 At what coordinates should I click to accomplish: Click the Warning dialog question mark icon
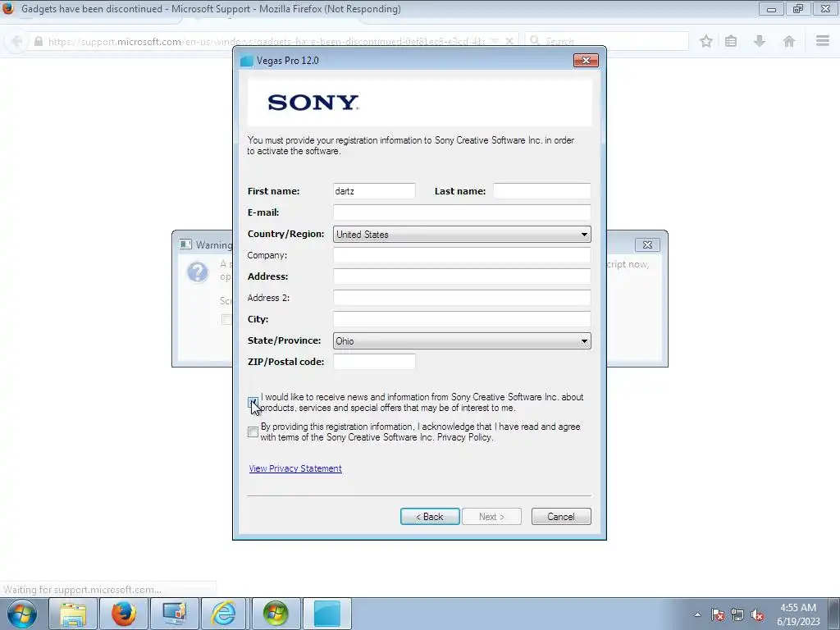pyautogui.click(x=198, y=272)
